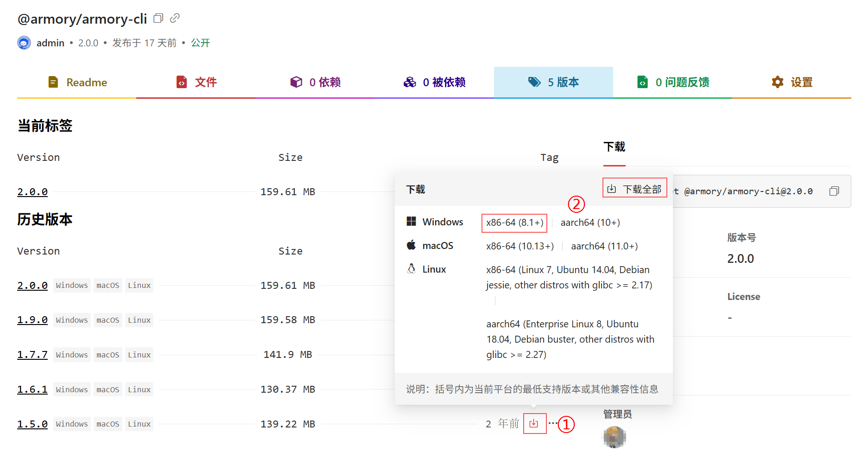Switch to the 文件 files tab
868x459 pixels.
coord(196,83)
